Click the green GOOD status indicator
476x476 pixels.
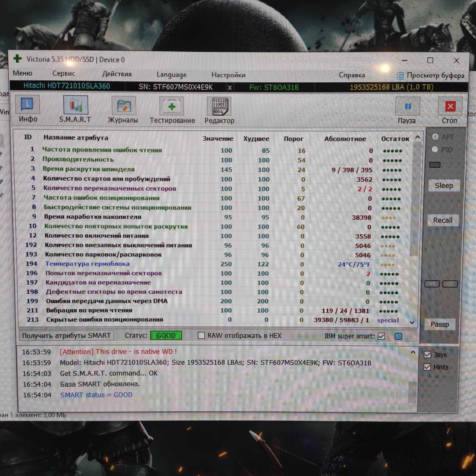tap(166, 335)
